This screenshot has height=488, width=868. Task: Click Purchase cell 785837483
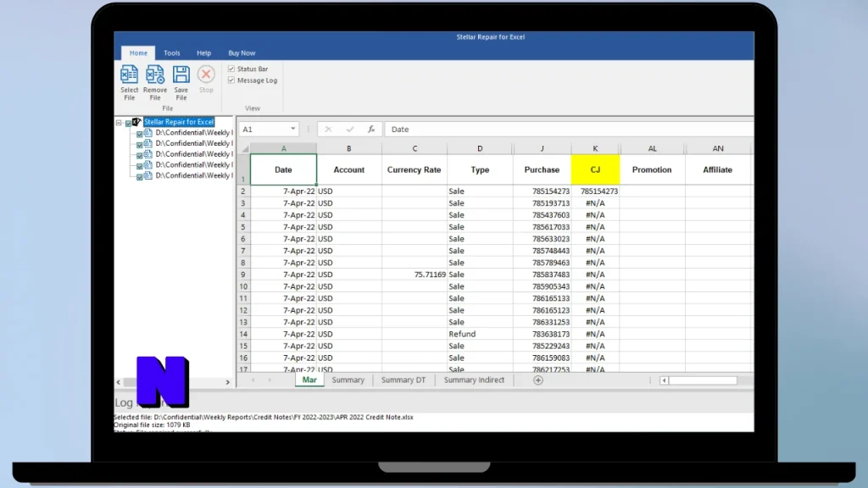click(542, 275)
